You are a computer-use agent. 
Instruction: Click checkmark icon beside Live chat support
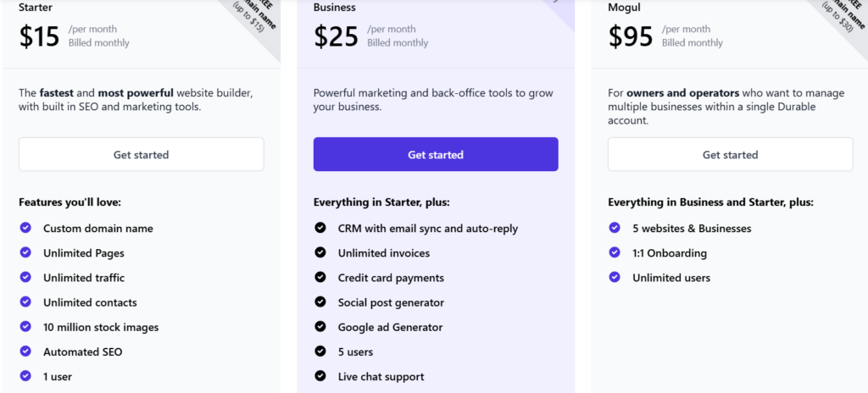pyautogui.click(x=320, y=376)
